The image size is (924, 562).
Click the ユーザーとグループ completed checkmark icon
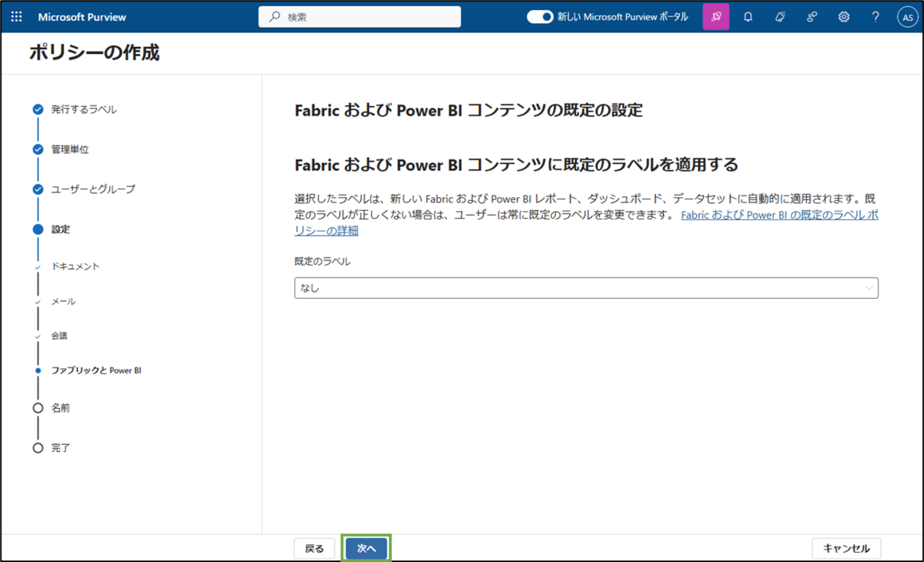[x=38, y=189]
